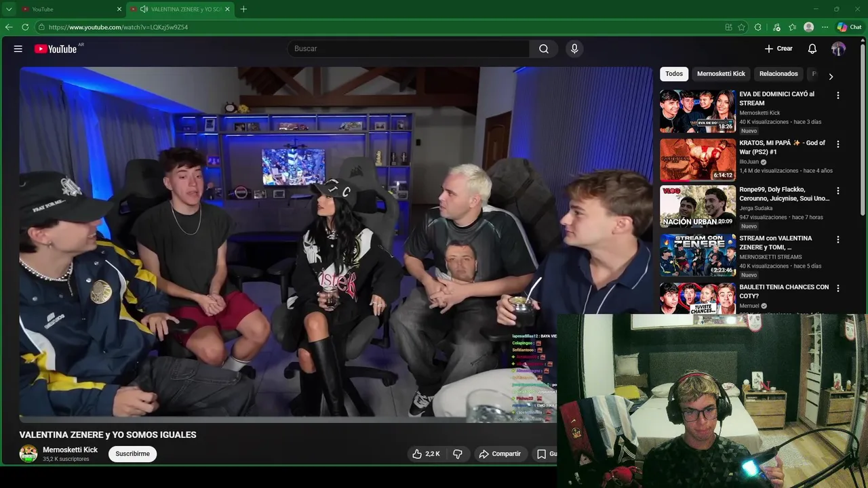Open options for KRATOS, MI PAPÁ video
Viewport: 868px width, 488px height.
pyautogui.click(x=837, y=144)
